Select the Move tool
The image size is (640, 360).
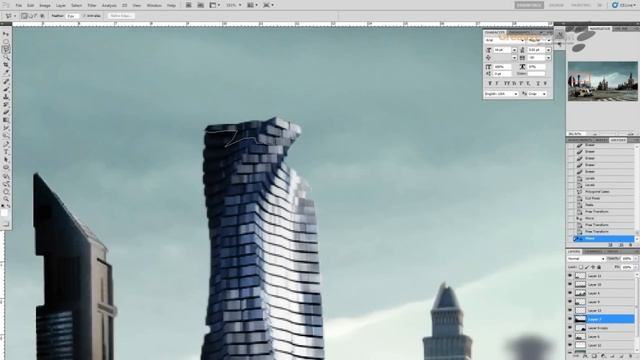click(x=6, y=34)
